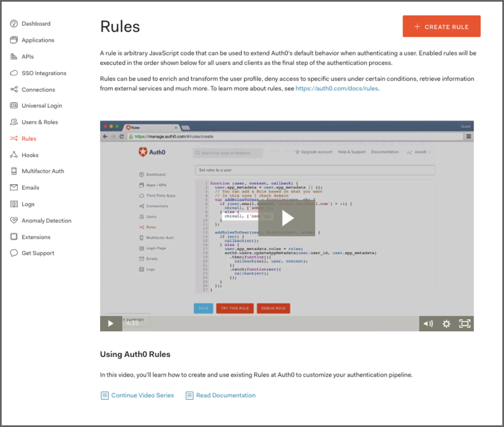Open Anomaly Detection settings
This screenshot has width=504, height=427.
tap(47, 220)
